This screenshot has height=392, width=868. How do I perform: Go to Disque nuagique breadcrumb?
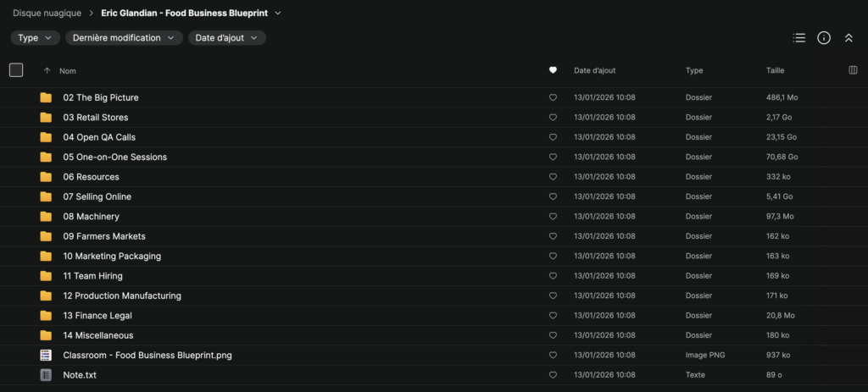click(x=47, y=14)
